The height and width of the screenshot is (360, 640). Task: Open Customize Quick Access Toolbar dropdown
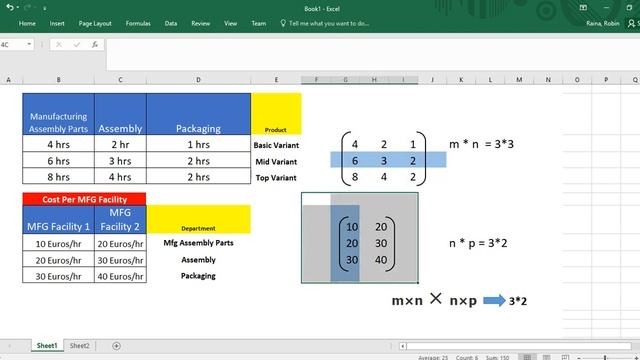(44, 8)
